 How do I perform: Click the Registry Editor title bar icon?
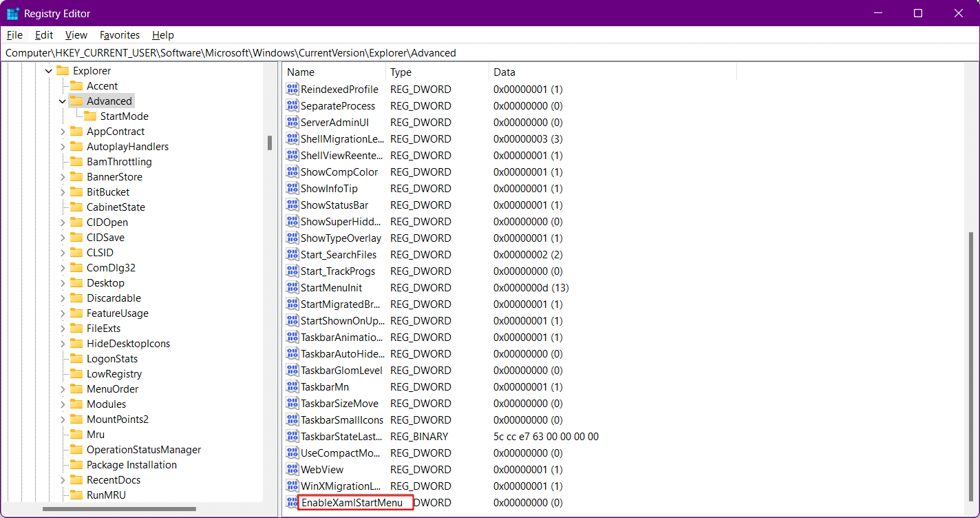pos(12,13)
